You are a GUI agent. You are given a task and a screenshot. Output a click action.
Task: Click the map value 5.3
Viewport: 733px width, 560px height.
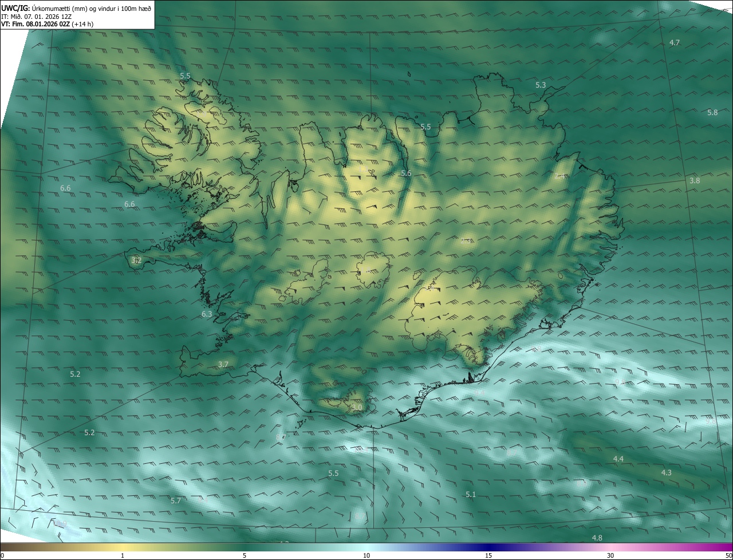click(541, 85)
